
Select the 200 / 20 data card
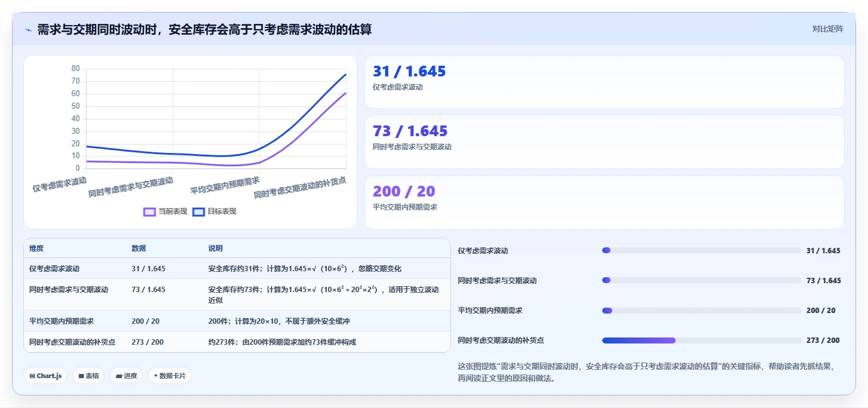tap(604, 202)
